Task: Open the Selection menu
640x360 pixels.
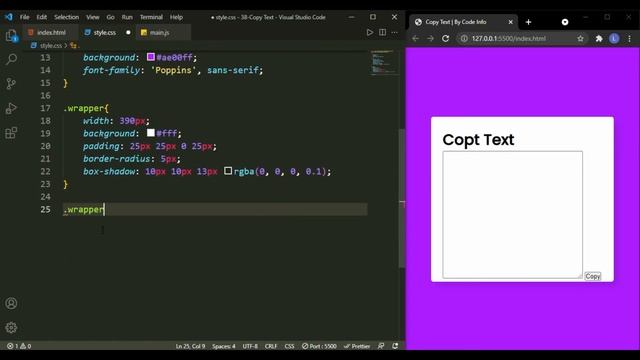Action: pos(67,17)
